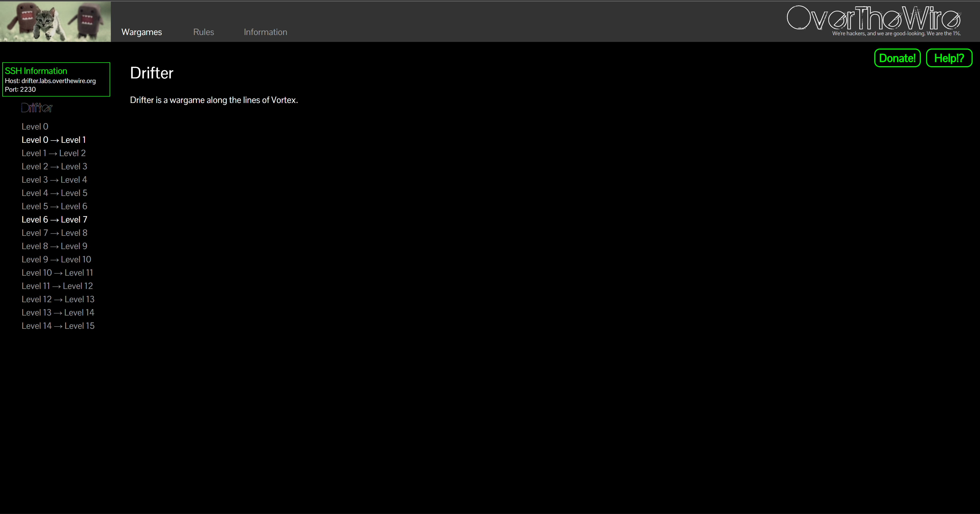Click the OverTheWire logo
The height and width of the screenshot is (514, 980).
click(x=873, y=19)
